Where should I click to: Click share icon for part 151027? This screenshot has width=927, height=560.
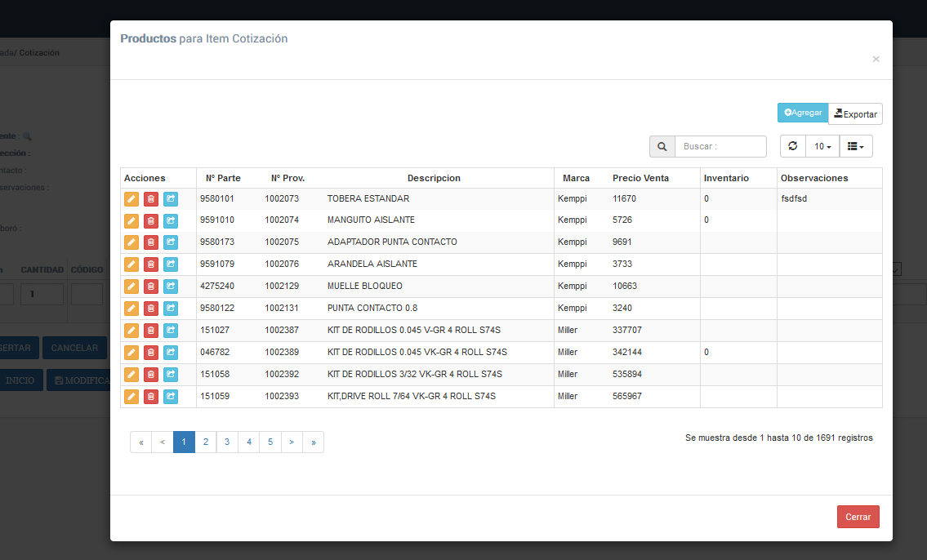click(171, 331)
